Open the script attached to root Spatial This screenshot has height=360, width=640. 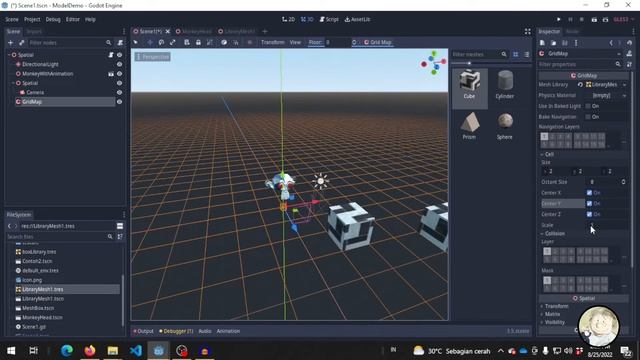(x=111, y=55)
